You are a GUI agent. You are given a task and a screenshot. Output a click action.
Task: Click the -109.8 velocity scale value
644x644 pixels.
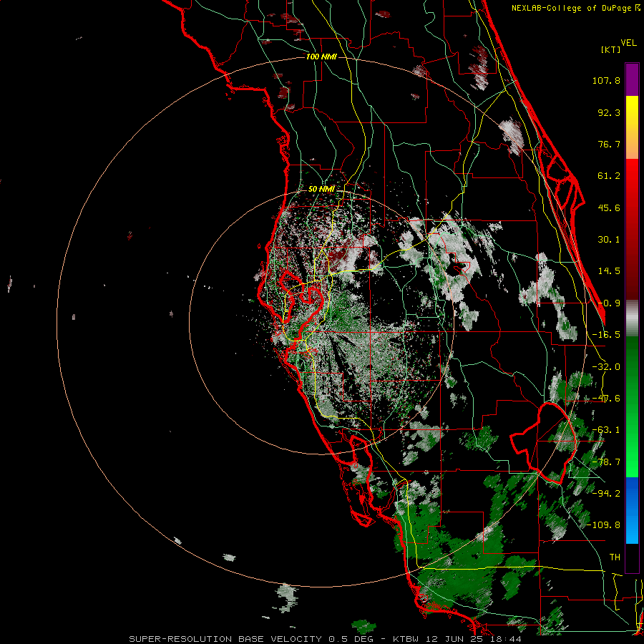pos(603,525)
